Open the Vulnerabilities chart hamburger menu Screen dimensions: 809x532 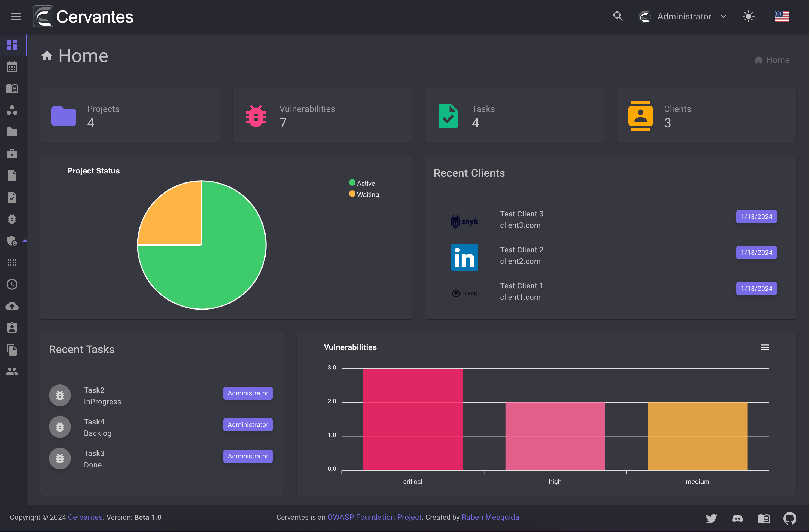coord(765,347)
